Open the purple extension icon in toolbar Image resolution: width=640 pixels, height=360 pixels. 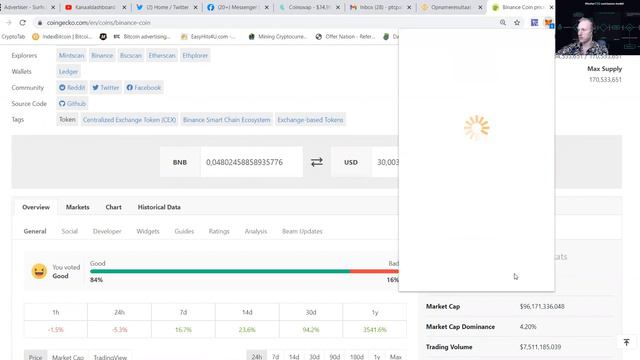point(534,23)
